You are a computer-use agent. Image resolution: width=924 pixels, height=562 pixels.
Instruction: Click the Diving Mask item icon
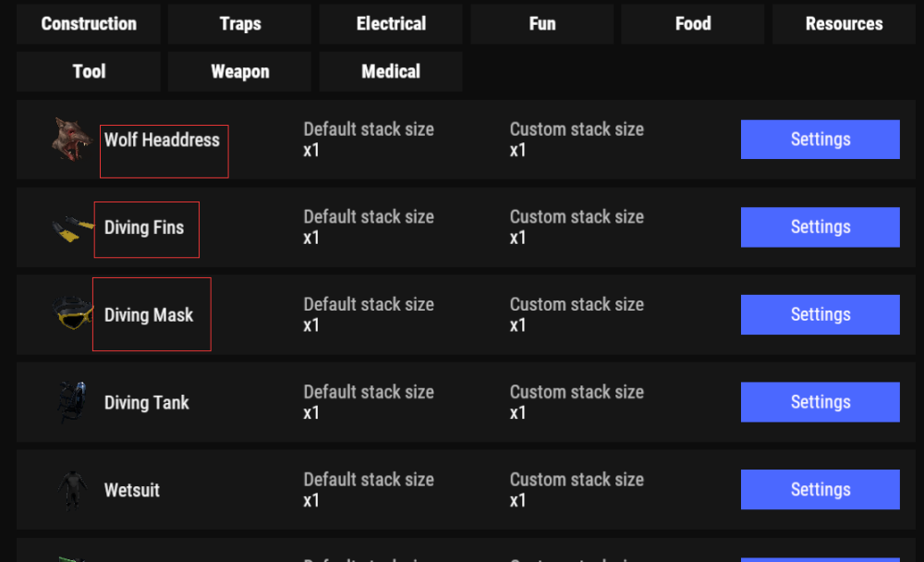click(72, 314)
